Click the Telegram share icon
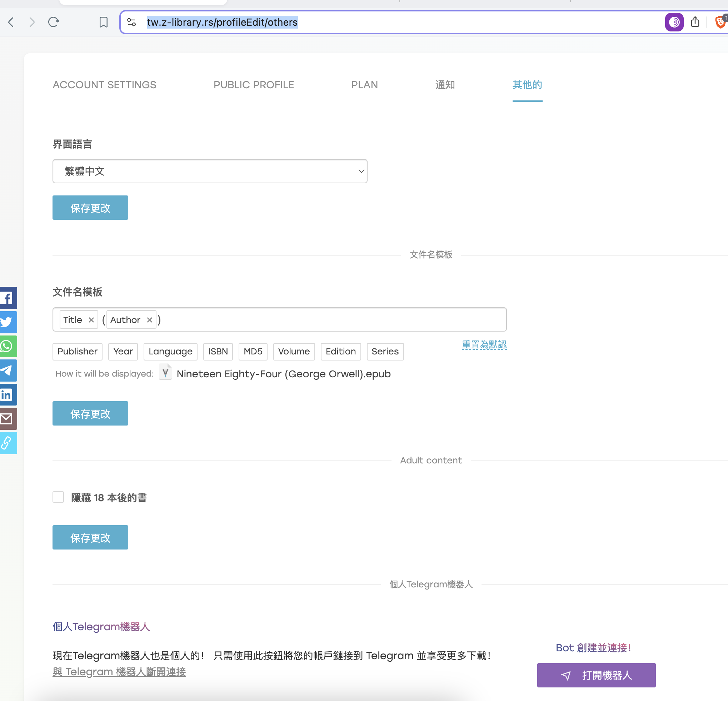 [8, 371]
